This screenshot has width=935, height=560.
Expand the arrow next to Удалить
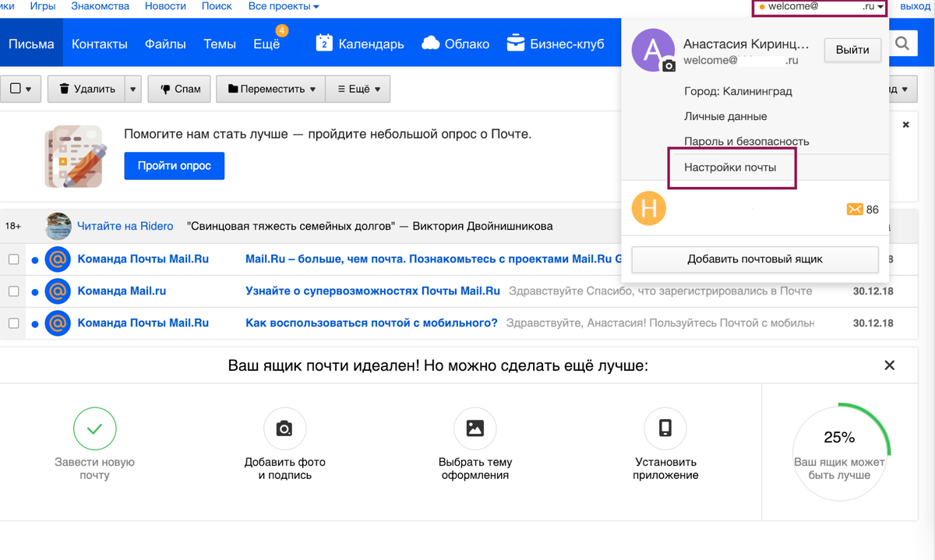pos(133,89)
